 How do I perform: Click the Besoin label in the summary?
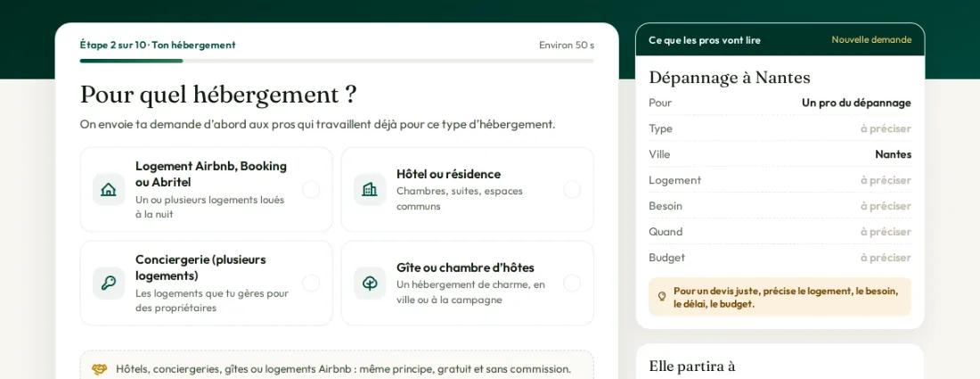[666, 206]
